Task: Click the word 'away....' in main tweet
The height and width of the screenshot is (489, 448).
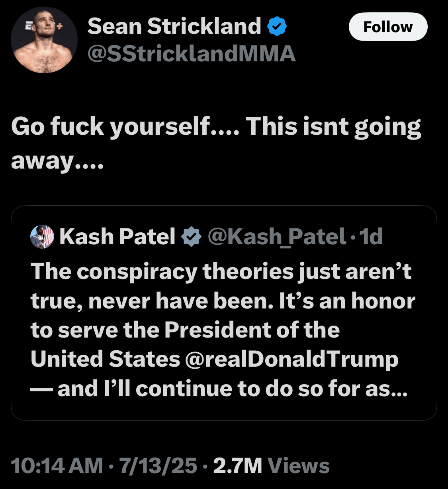Action: (x=57, y=161)
